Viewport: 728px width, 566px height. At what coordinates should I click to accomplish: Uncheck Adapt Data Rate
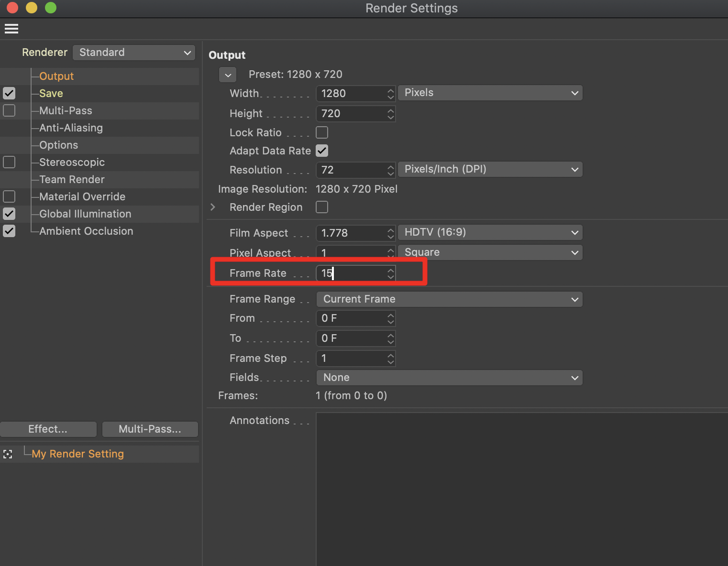[322, 151]
